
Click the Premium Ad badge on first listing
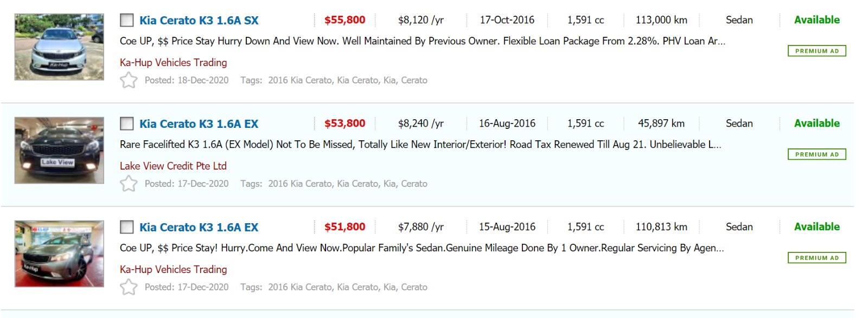pos(816,51)
